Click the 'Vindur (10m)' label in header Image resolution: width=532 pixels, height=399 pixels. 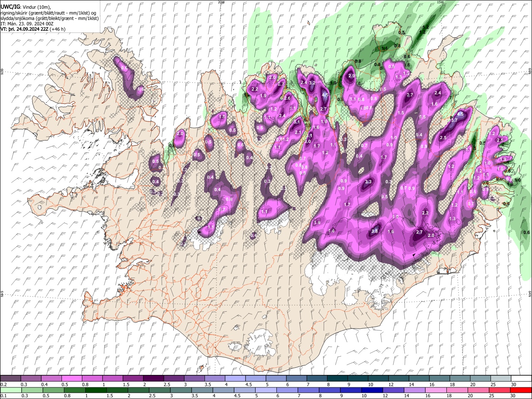pyautogui.click(x=36, y=7)
